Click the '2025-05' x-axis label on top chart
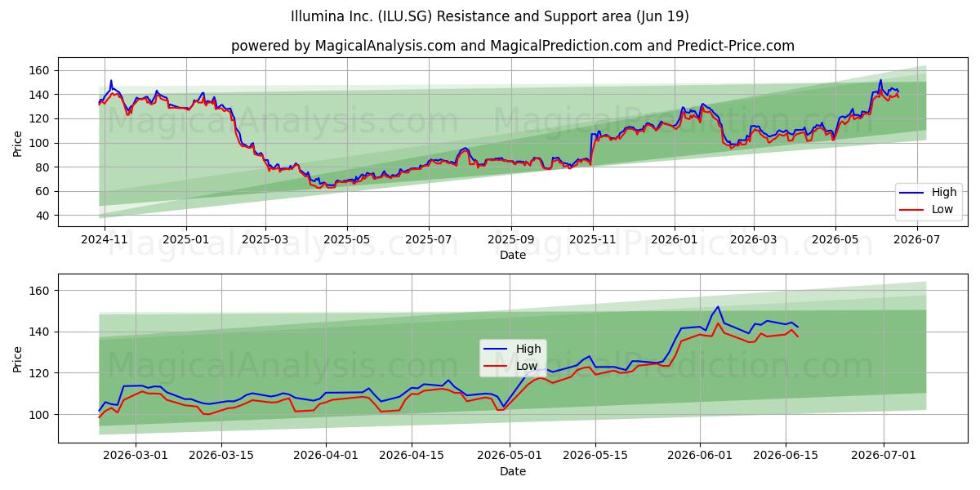 coord(347,241)
